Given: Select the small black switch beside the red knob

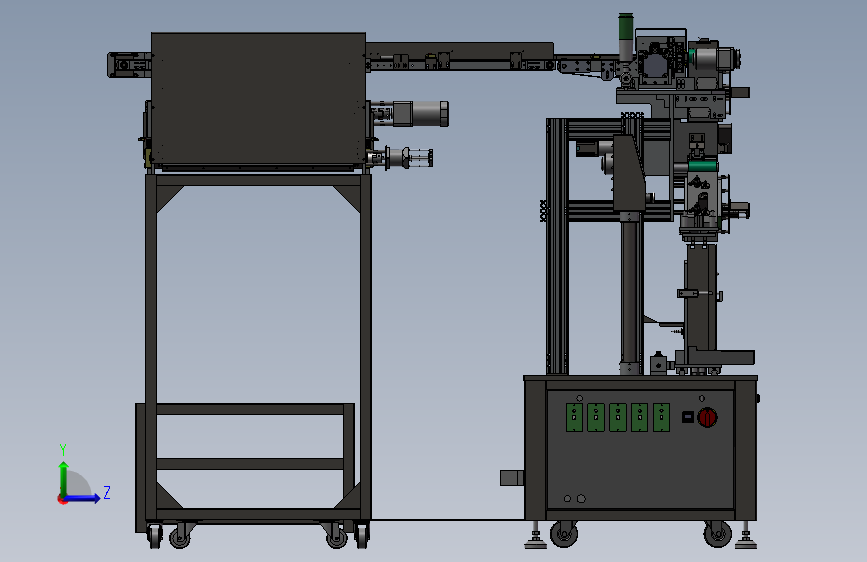Looking at the screenshot, I should (687, 417).
